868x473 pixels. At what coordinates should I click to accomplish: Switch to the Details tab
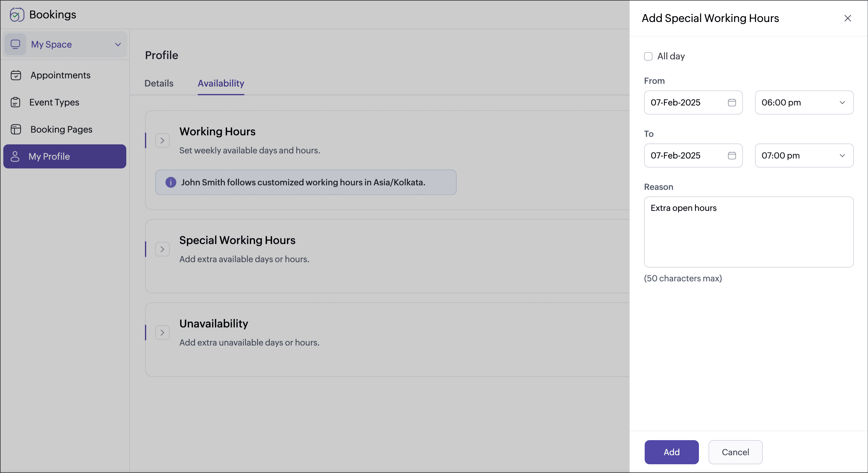click(x=159, y=83)
